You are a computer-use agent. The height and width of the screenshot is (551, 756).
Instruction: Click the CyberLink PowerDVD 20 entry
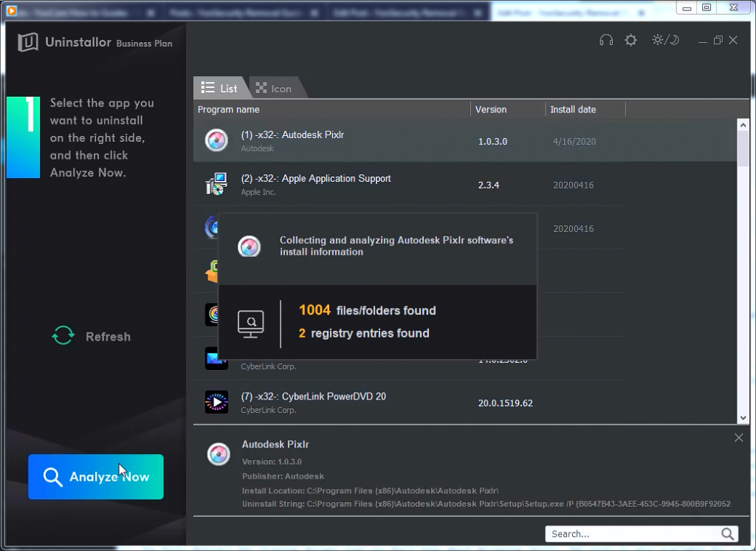click(313, 397)
